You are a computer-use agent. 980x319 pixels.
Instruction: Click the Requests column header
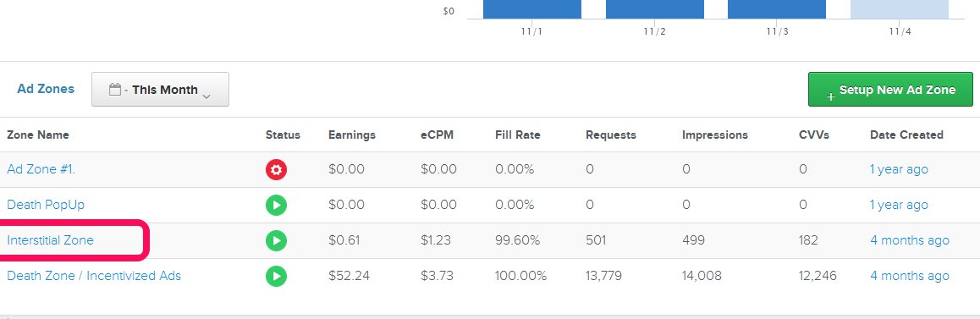click(611, 135)
